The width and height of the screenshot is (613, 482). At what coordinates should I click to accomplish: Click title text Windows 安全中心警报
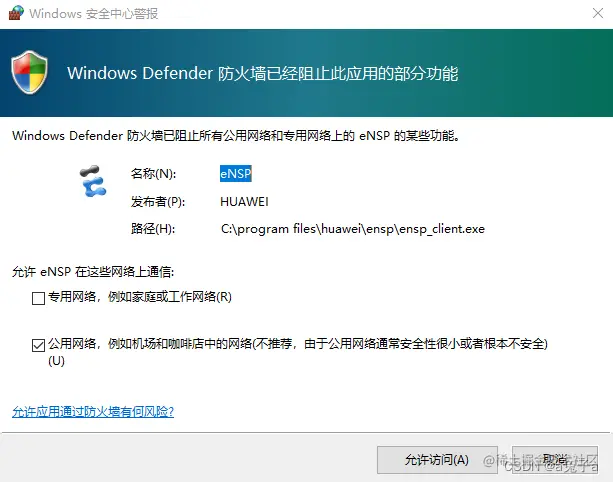point(94,13)
